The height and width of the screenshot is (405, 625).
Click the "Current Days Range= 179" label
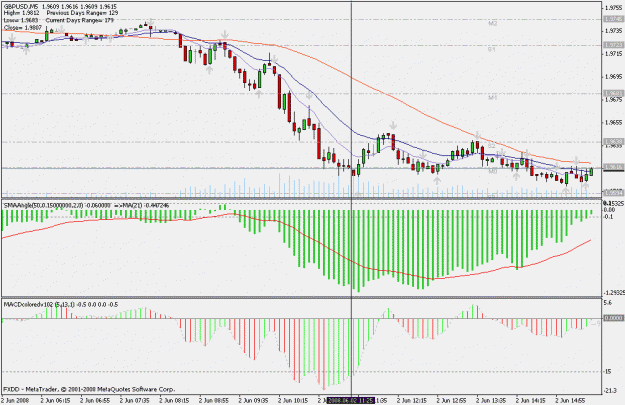(80, 20)
